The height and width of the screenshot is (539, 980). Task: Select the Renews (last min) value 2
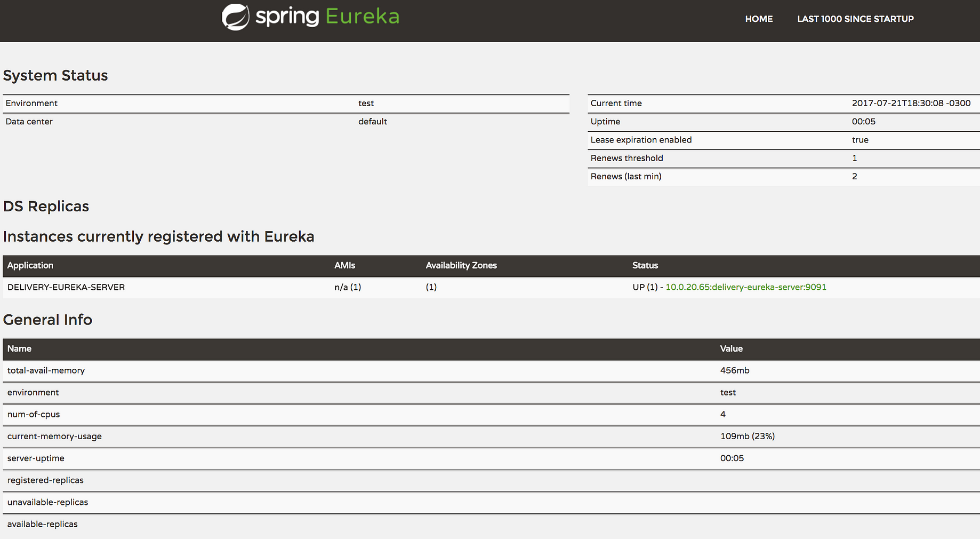click(855, 177)
